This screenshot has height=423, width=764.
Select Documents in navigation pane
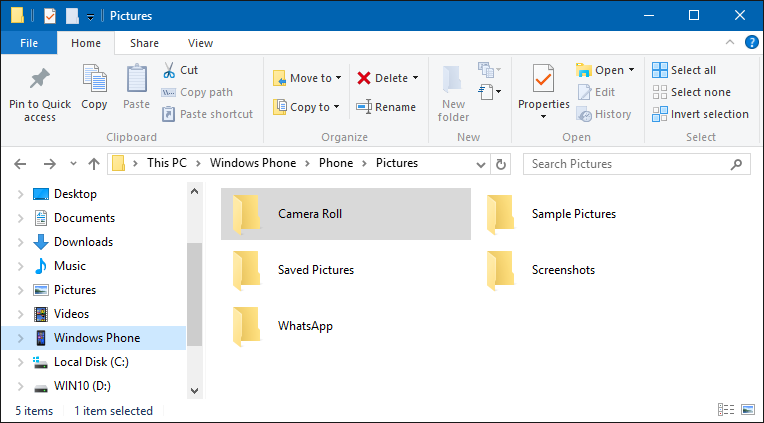tap(84, 218)
